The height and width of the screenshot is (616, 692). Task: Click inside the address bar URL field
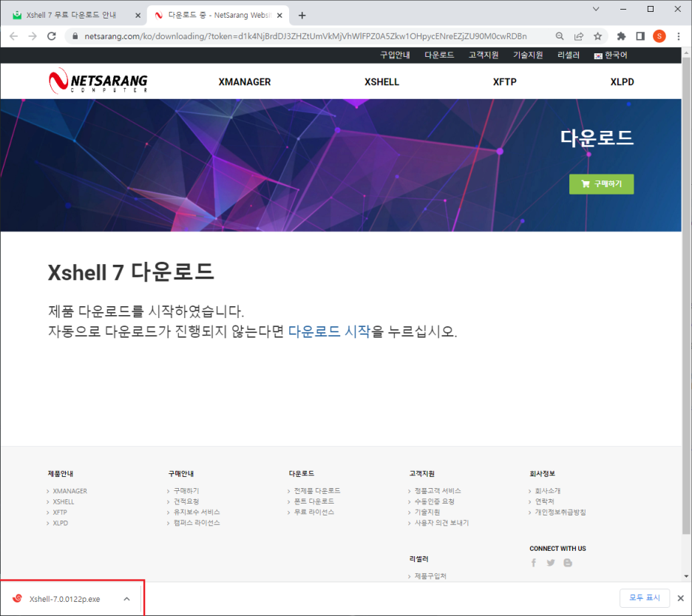(296, 35)
